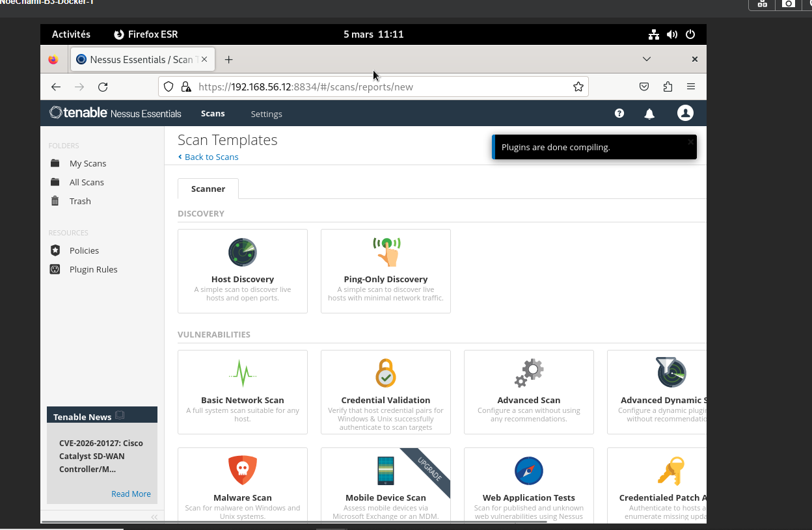Image resolution: width=812 pixels, height=530 pixels.
Task: Open the Policies resource link
Action: pos(84,250)
